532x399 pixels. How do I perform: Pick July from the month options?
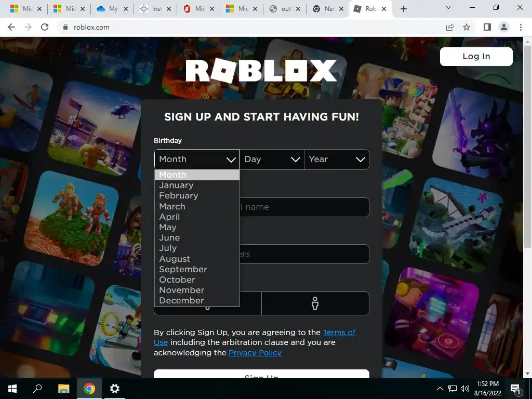[197, 248]
